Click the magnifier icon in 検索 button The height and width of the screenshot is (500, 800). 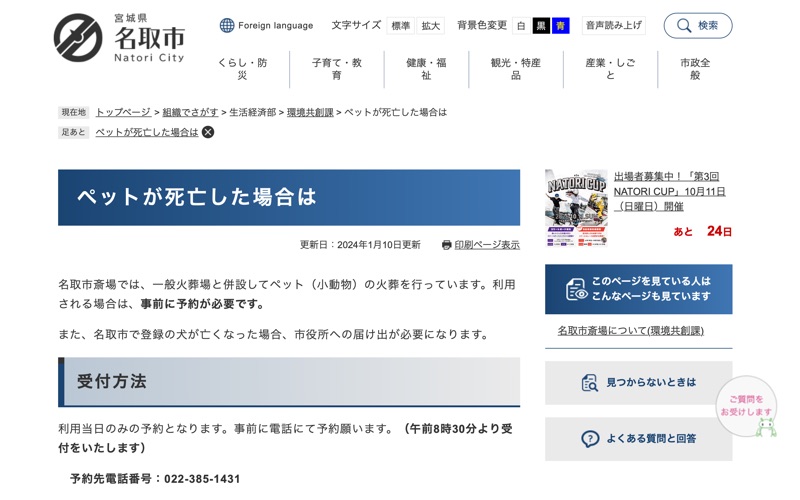tap(684, 26)
